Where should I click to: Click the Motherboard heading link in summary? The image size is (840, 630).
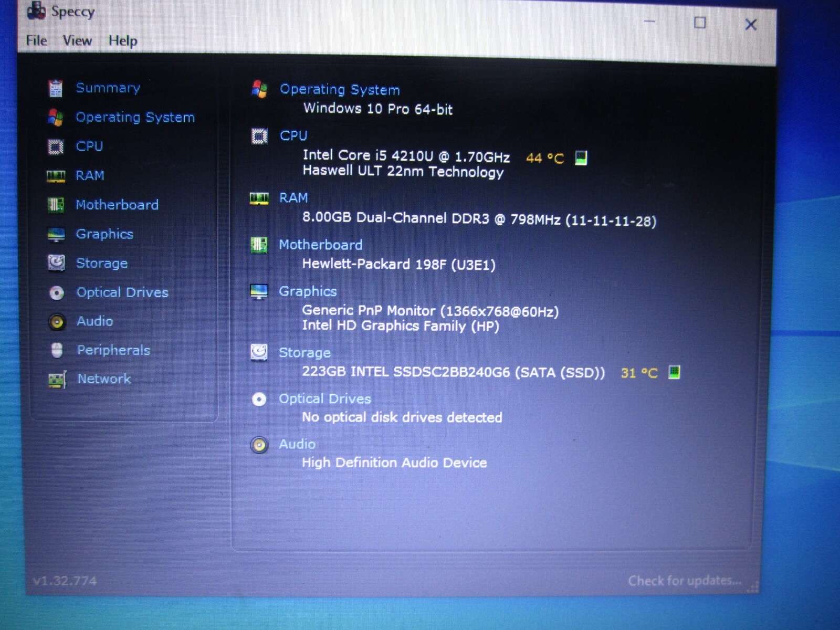[320, 245]
